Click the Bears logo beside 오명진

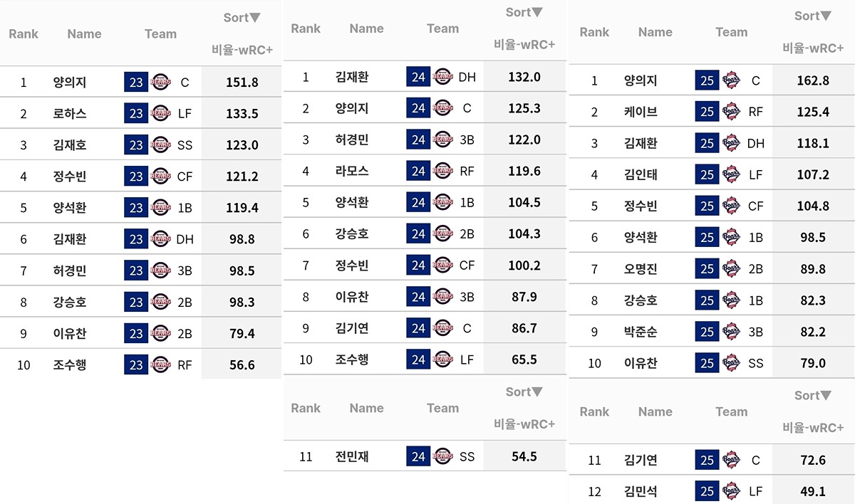tap(731, 269)
